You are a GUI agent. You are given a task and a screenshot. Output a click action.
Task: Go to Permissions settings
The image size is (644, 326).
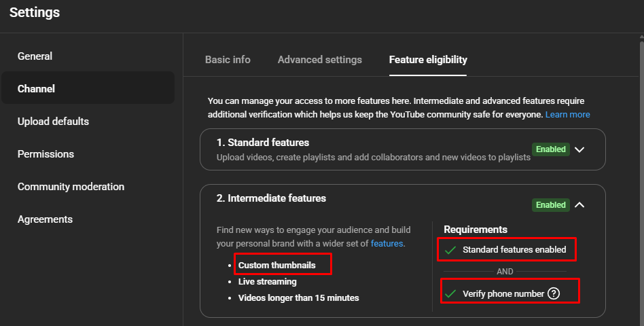[46, 154]
